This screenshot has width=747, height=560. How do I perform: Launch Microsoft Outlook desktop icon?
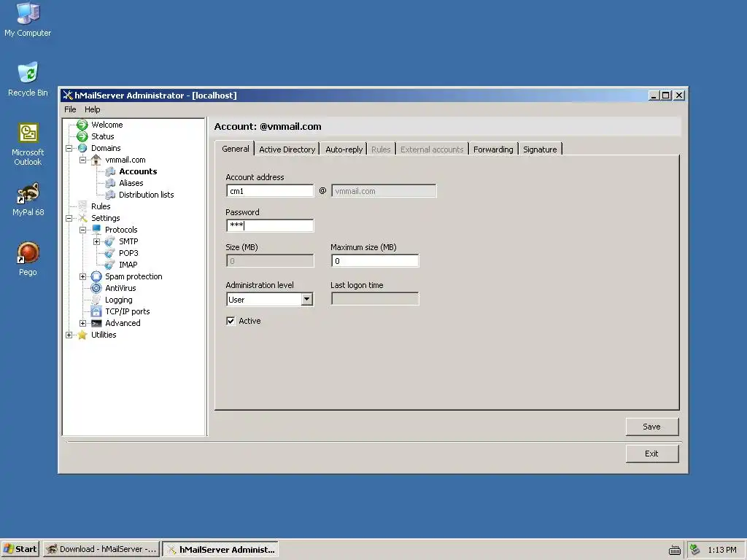point(28,144)
